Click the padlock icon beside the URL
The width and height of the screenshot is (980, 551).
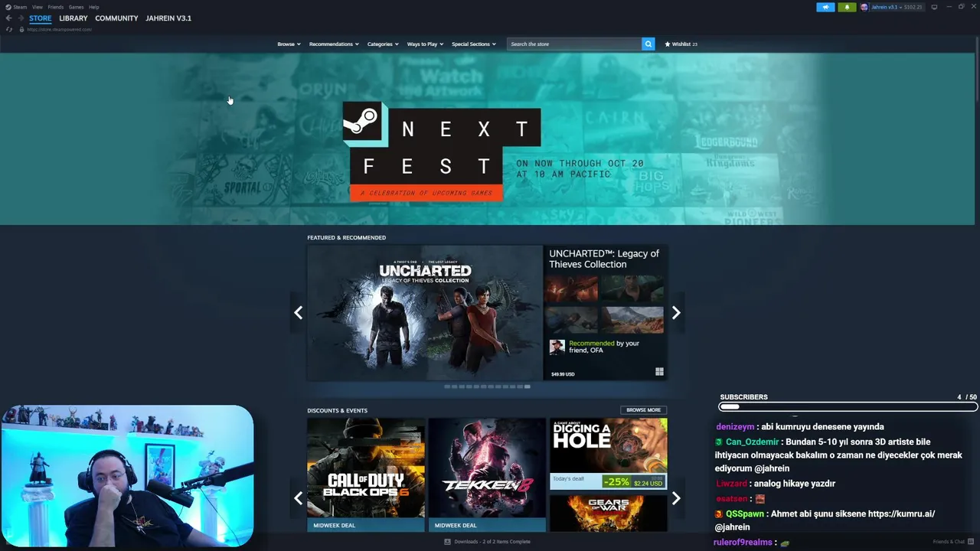pos(21,29)
